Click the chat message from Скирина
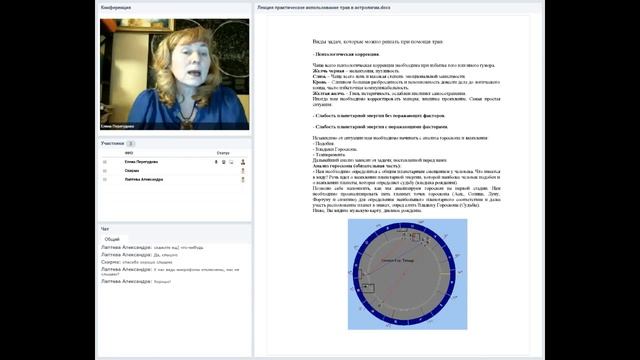Screen dimensions: 640x360 tap(137, 262)
